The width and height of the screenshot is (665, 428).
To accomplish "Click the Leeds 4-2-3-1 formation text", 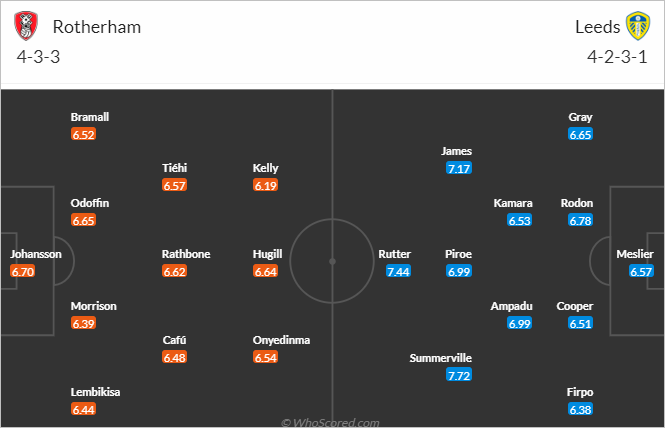I will click(x=617, y=57).
